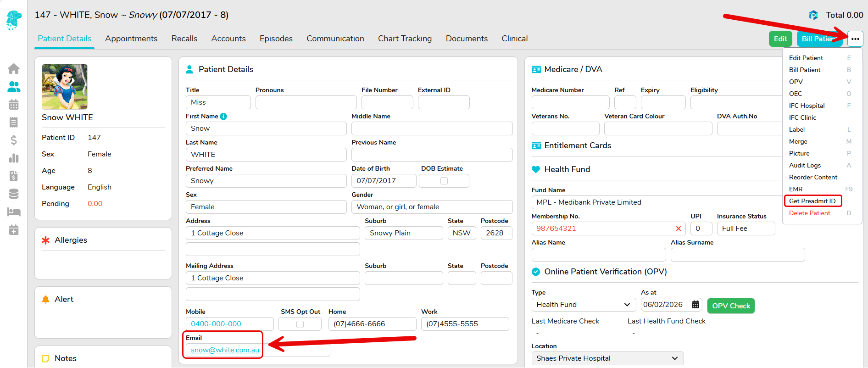868x368 pixels.
Task: Click the dollar sign billing sidebar icon
Action: tap(14, 140)
